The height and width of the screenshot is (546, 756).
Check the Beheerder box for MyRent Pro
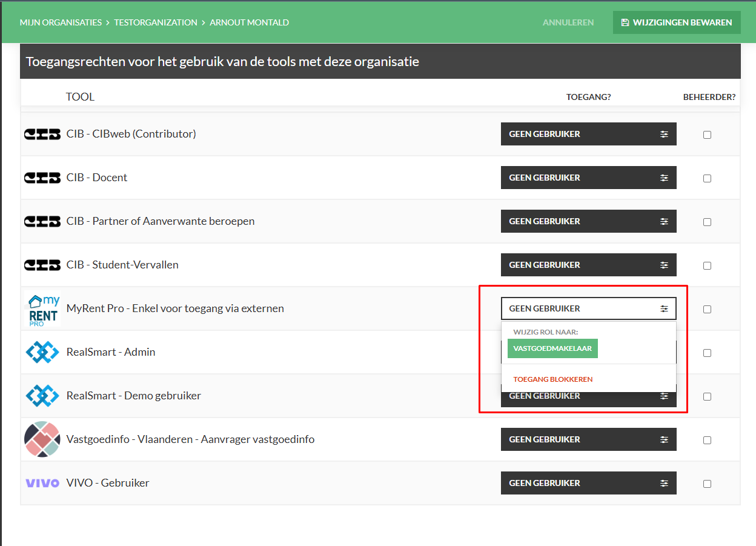707,309
